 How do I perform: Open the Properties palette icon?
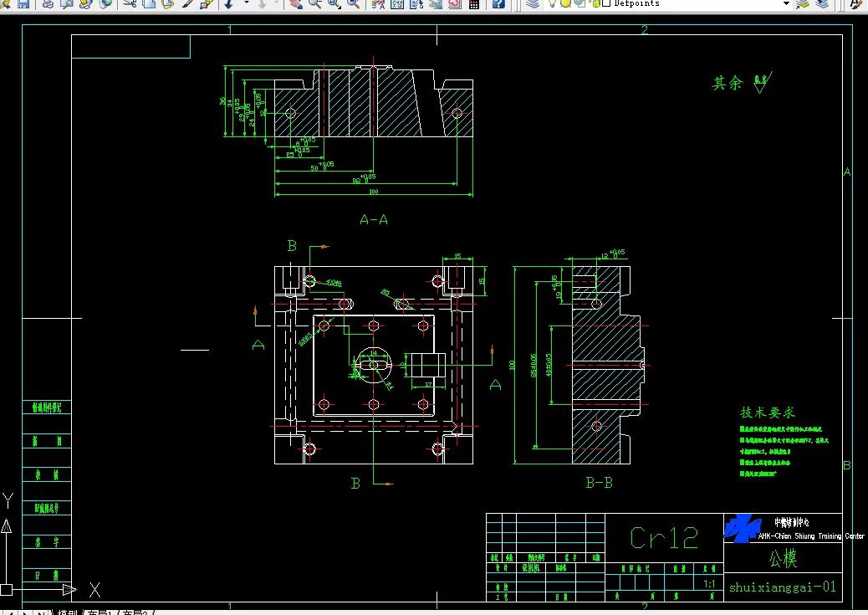coord(378,4)
